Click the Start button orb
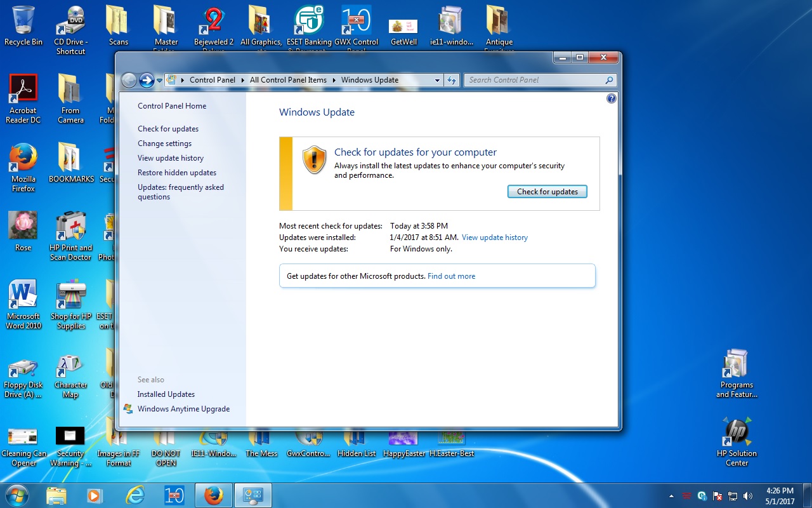Screen dimensions: 812x508 coord(17,495)
